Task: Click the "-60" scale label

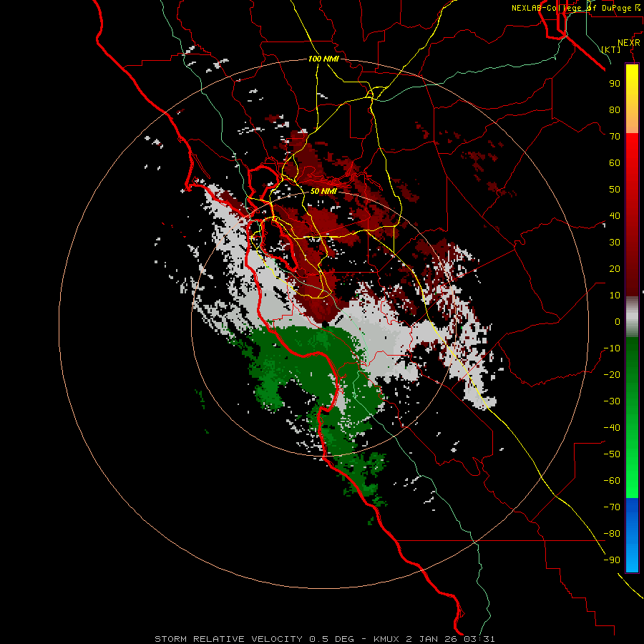Action: click(x=612, y=481)
